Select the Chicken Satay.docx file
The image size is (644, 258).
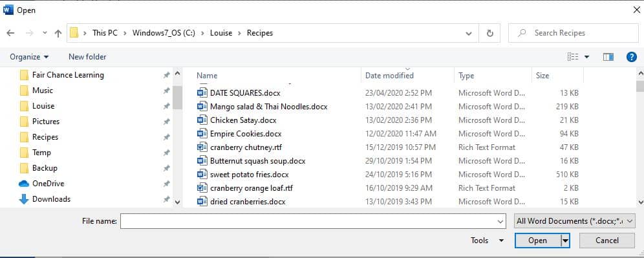click(x=243, y=120)
